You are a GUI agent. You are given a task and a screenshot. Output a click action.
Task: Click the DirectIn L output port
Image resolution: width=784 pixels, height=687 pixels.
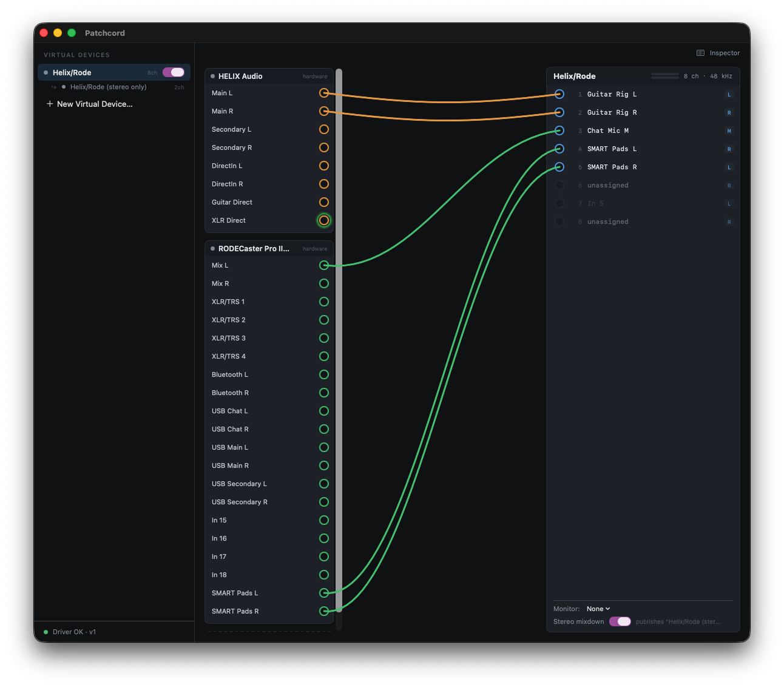pos(324,166)
